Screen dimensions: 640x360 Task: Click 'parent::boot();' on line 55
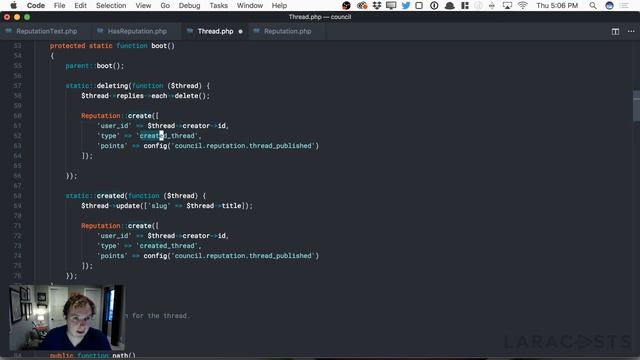point(95,66)
